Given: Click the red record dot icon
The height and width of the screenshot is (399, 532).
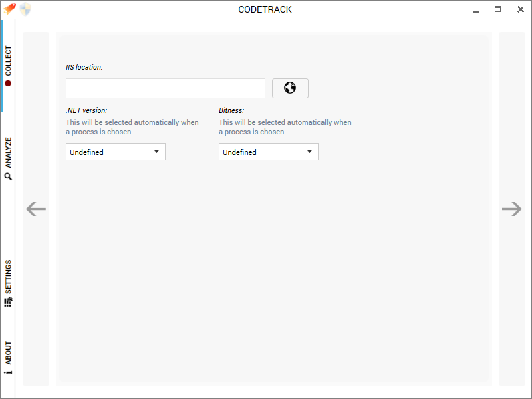Looking at the screenshot, I should pyautogui.click(x=8, y=84).
